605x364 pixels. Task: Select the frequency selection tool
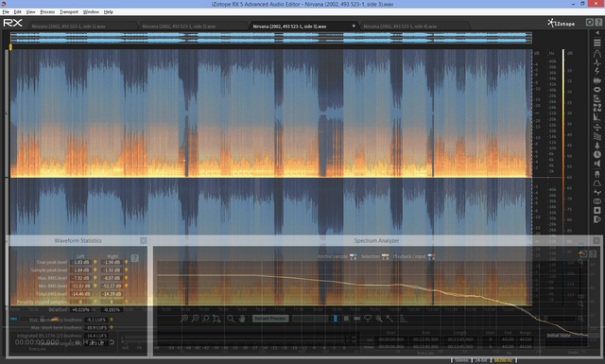pos(357,319)
